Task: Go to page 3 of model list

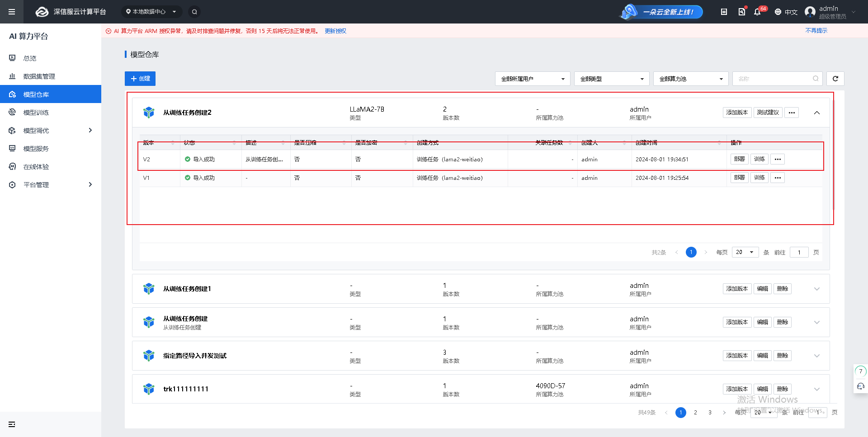Action: (x=710, y=412)
